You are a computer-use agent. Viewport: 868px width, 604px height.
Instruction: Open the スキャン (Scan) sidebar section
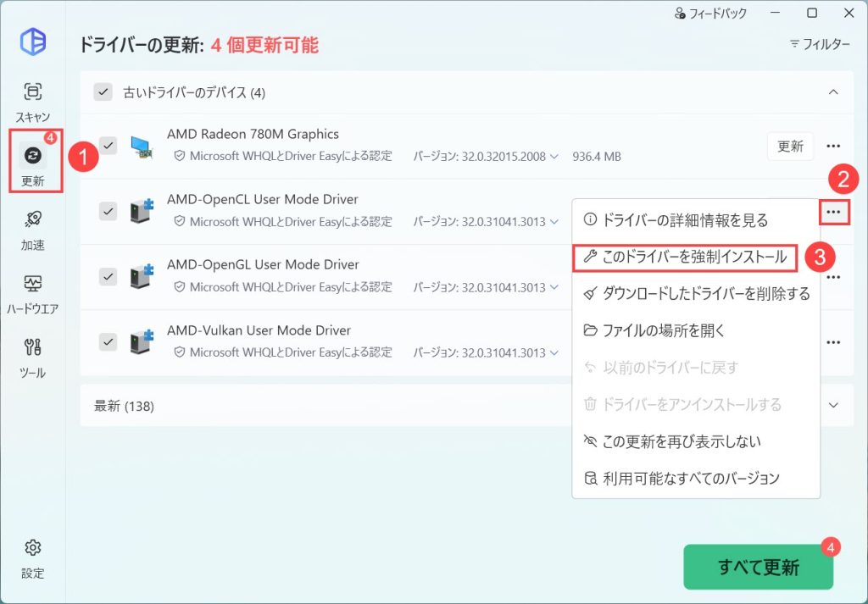coord(33,103)
